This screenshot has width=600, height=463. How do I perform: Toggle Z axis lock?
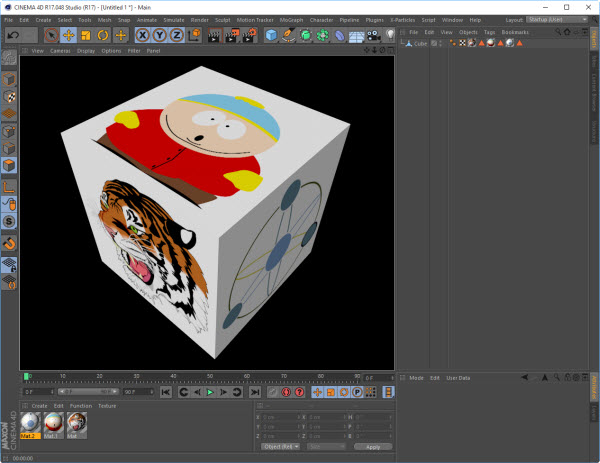click(177, 35)
